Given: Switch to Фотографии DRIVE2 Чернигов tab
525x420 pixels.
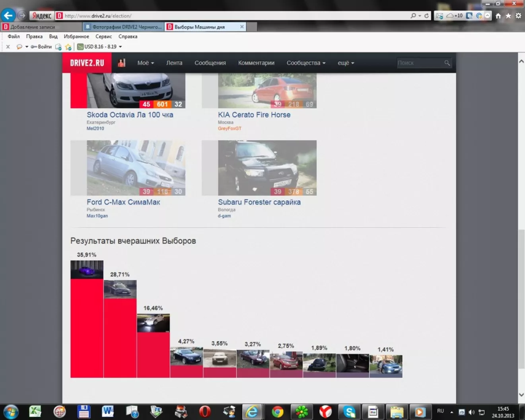Looking at the screenshot, I should [123, 27].
